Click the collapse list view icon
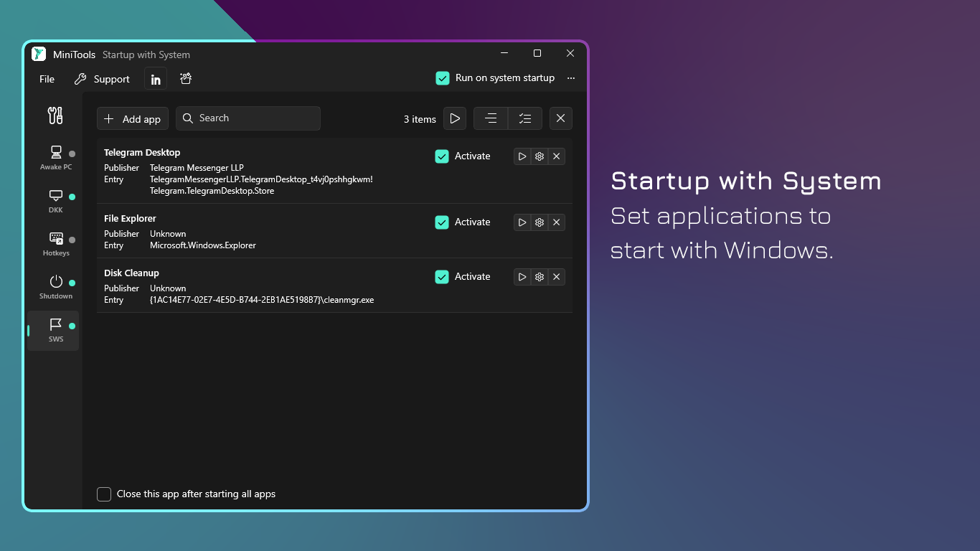Viewport: 980px width, 551px height. click(491, 118)
